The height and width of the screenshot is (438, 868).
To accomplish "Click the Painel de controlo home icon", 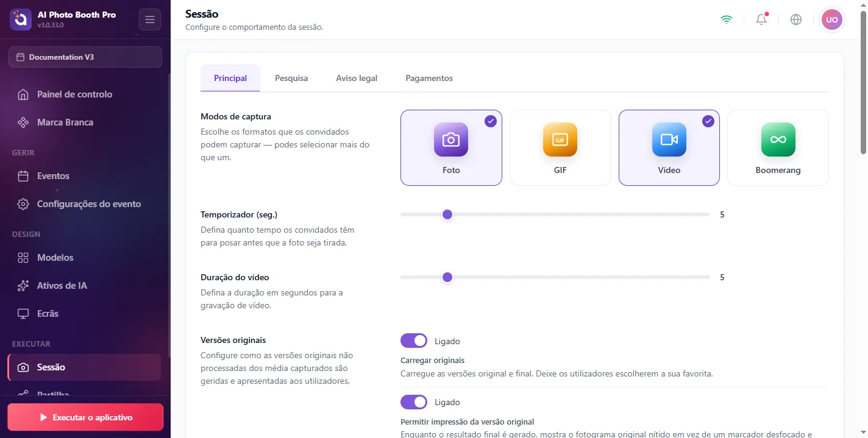I will [x=23, y=94].
